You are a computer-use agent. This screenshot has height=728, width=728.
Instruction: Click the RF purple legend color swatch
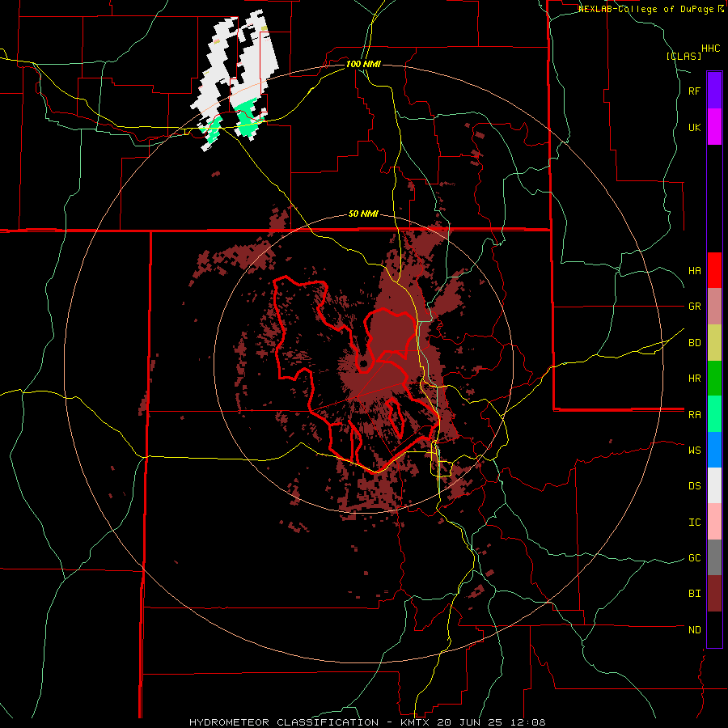click(714, 91)
